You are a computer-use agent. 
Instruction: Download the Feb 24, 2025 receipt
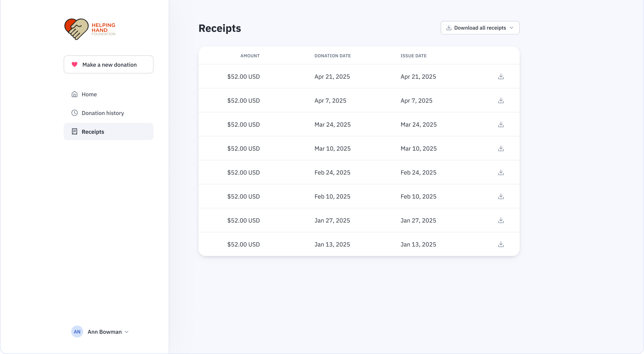[x=500, y=172]
